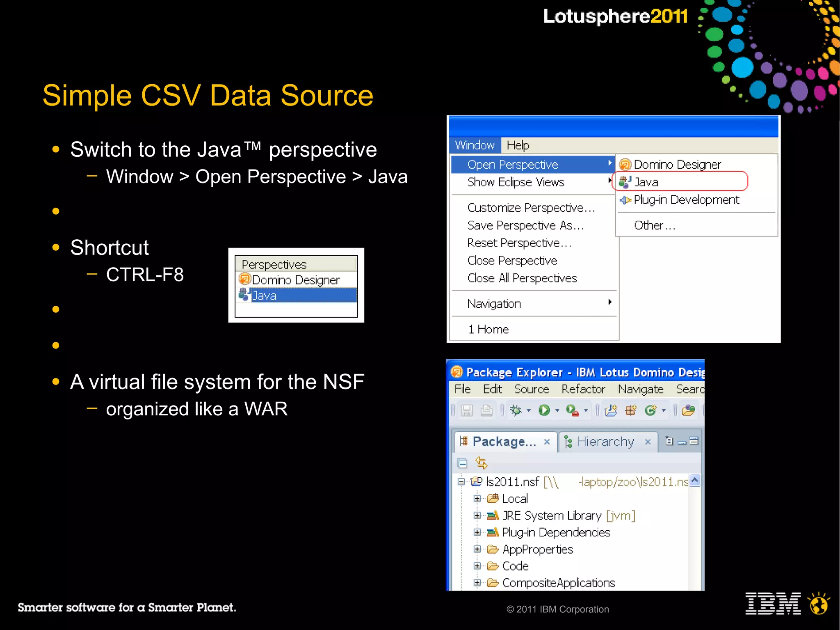Click the Local folder icon

click(493, 498)
